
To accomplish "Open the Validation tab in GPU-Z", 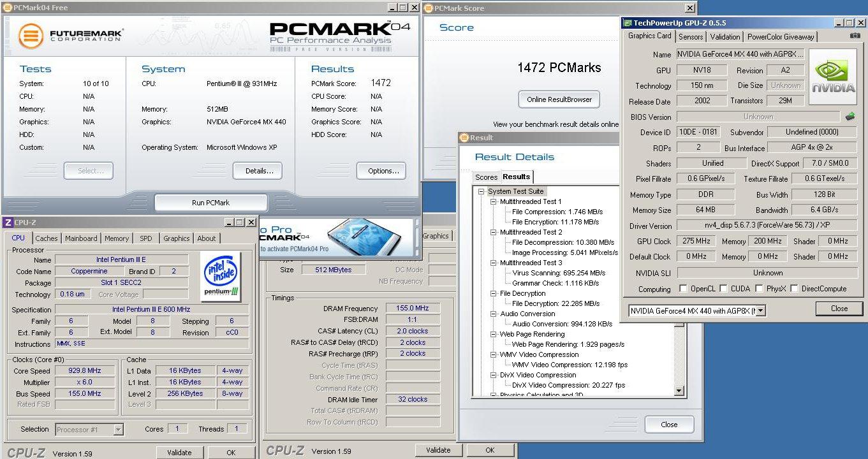I will coord(725,37).
